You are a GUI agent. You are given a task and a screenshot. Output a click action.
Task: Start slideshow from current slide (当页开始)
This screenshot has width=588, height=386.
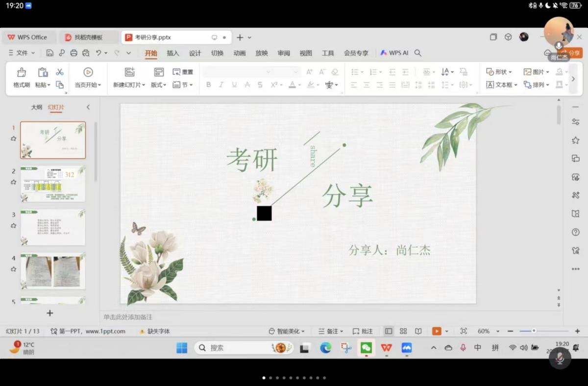pos(88,77)
